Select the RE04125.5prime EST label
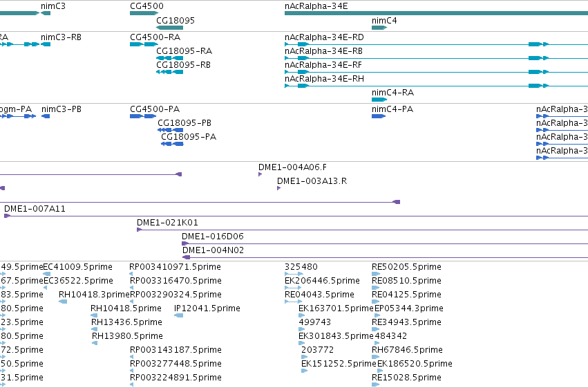The height and width of the screenshot is (388, 588). (x=406, y=295)
